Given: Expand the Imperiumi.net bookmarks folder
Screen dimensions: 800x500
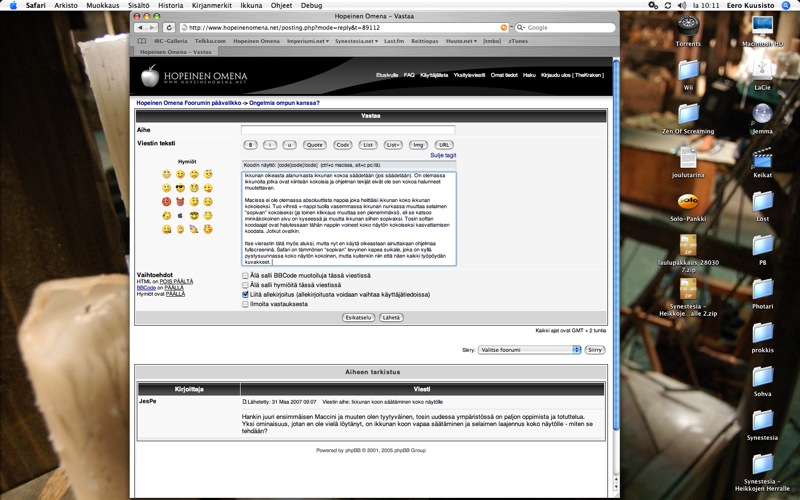Looking at the screenshot, I should (x=308, y=41).
